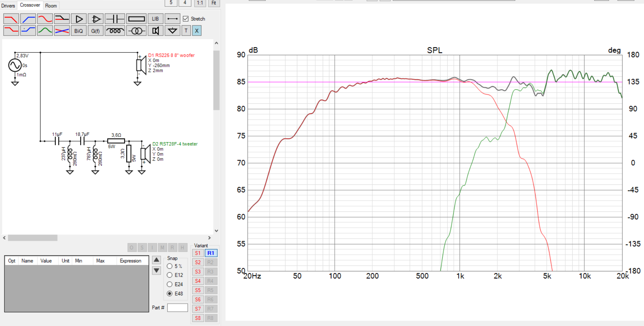The width and height of the screenshot is (644, 326).
Task: Insert a blue high-pass filter block
Action: pos(28,19)
